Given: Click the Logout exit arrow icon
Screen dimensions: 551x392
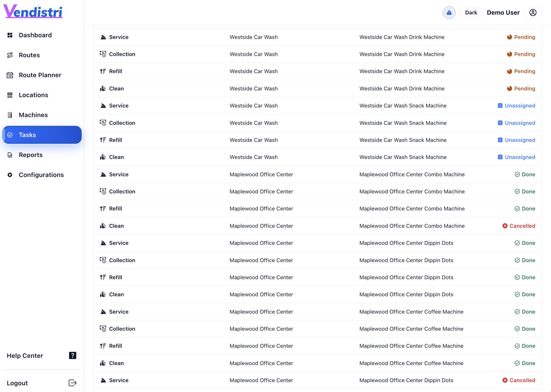Looking at the screenshot, I should coord(72,383).
